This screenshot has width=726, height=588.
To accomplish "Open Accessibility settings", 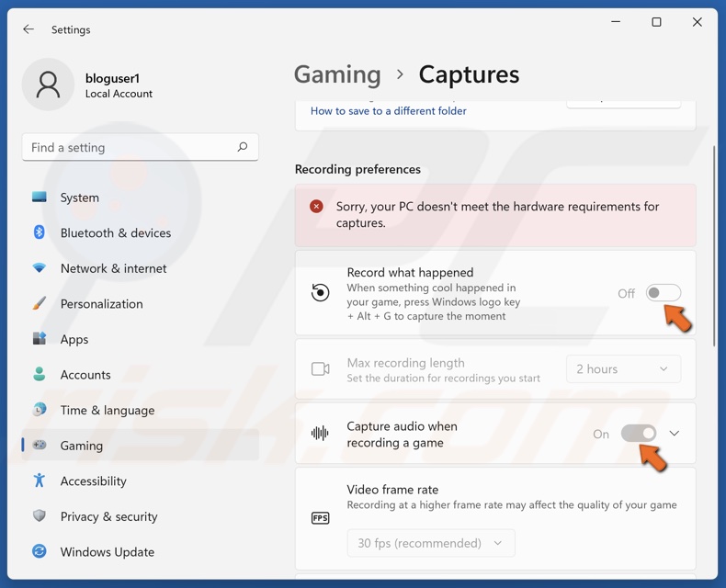I will tap(140, 481).
